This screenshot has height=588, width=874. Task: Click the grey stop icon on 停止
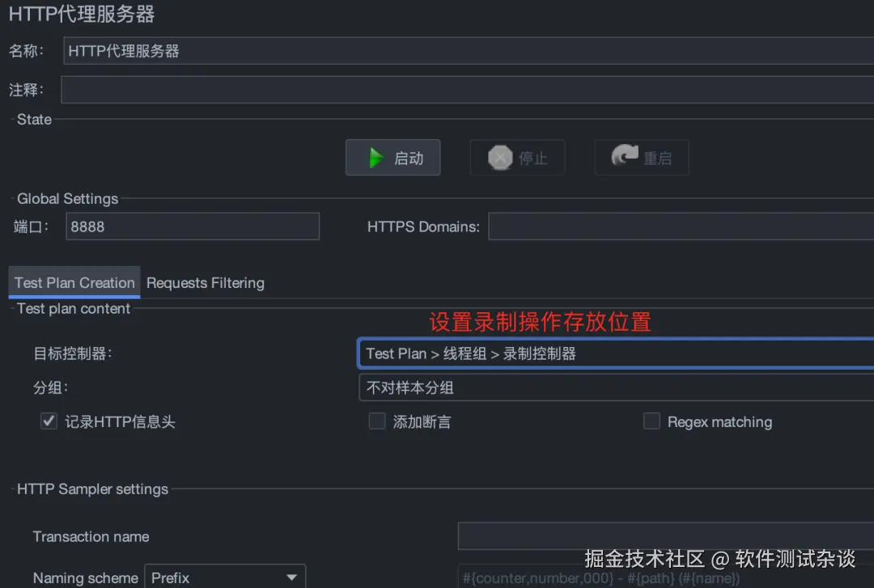pyautogui.click(x=500, y=158)
